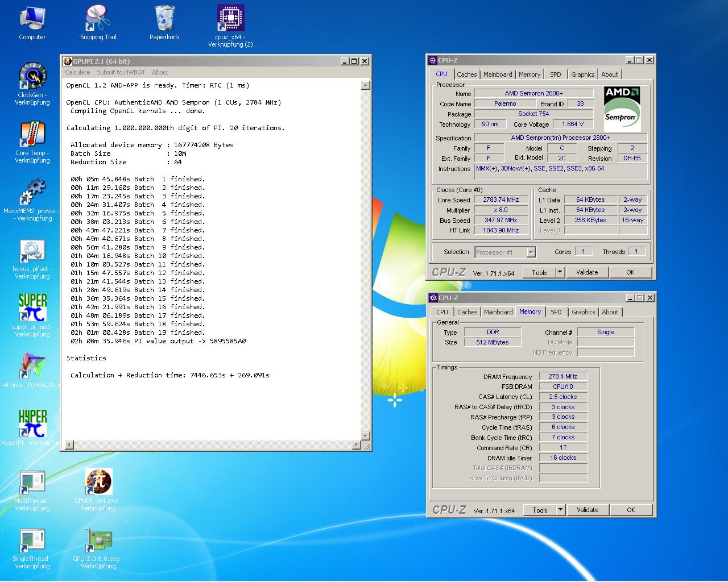This screenshot has height=582, width=728.
Task: Click Tools button in upper CPU-Z
Action: tap(539, 272)
